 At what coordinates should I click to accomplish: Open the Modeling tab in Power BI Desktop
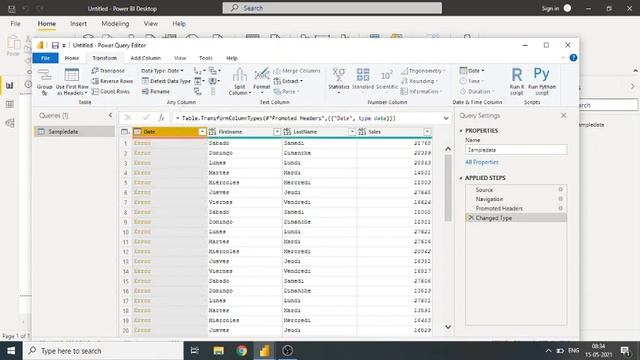tap(115, 24)
